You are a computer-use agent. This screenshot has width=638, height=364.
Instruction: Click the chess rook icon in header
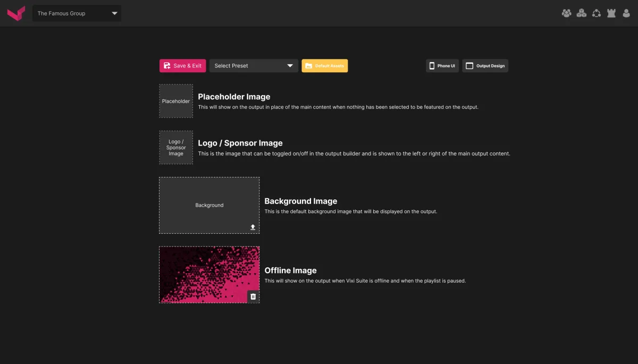pyautogui.click(x=611, y=13)
